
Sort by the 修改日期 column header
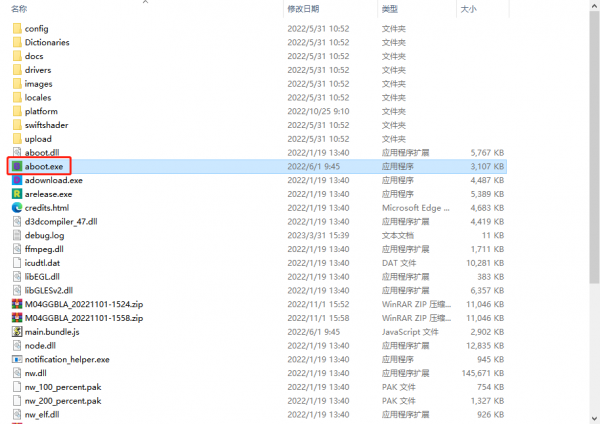pyautogui.click(x=304, y=8)
